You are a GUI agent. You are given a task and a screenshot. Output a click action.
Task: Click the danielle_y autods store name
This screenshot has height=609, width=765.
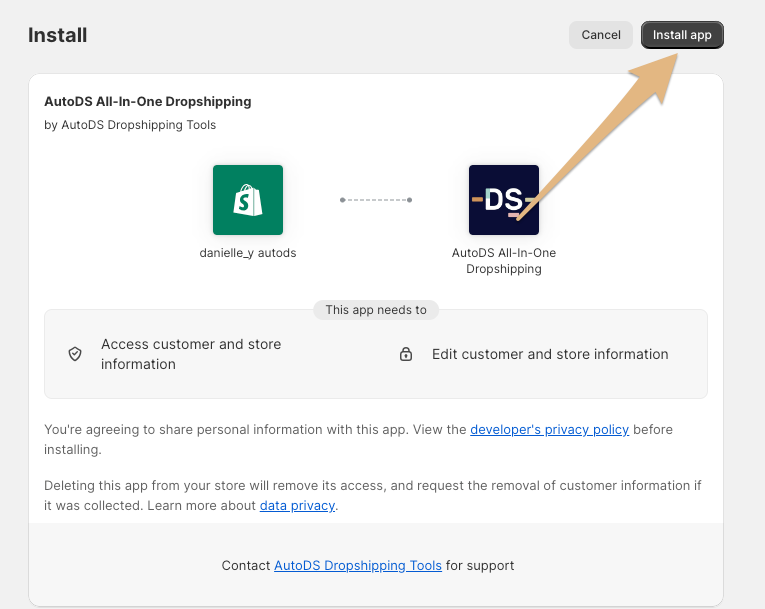pyautogui.click(x=248, y=253)
